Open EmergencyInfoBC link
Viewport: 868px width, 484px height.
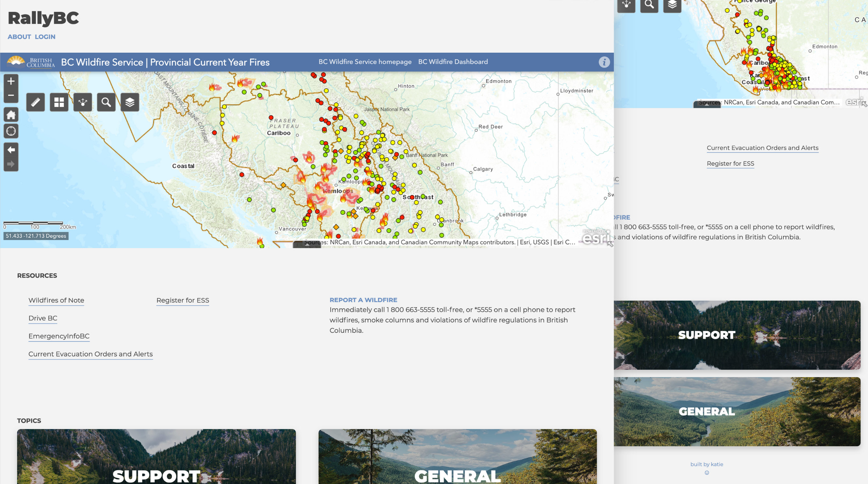(59, 336)
